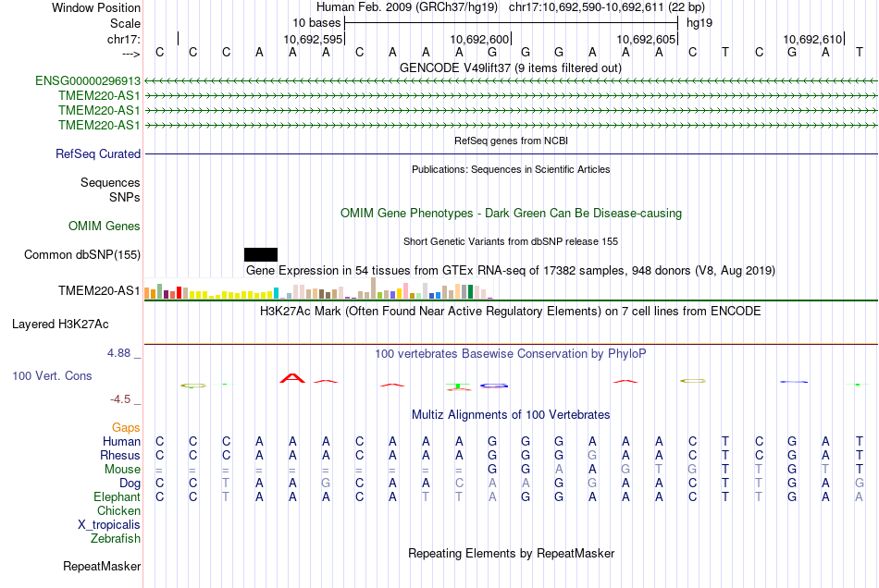Open the RefSeq Curated track label
Image resolution: width=879 pixels, height=588 pixels.
[x=97, y=154]
